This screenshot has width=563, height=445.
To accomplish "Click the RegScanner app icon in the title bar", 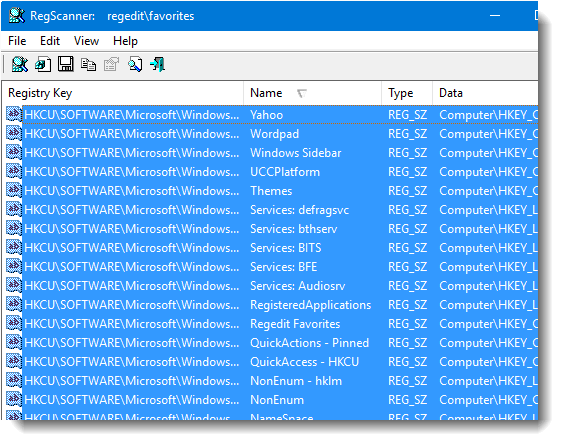I will (x=17, y=15).
